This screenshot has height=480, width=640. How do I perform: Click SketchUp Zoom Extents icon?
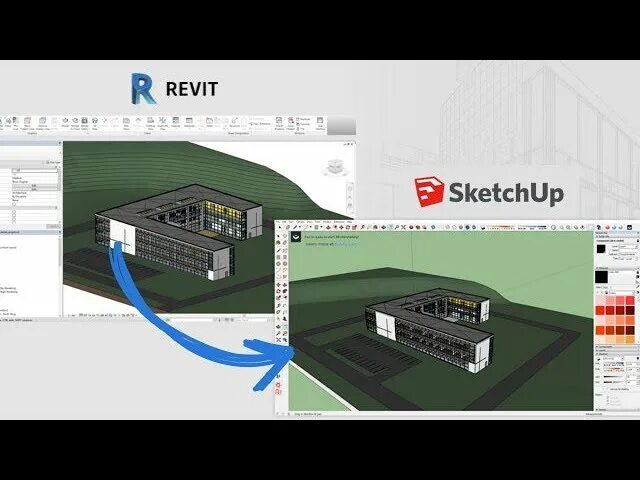403,227
